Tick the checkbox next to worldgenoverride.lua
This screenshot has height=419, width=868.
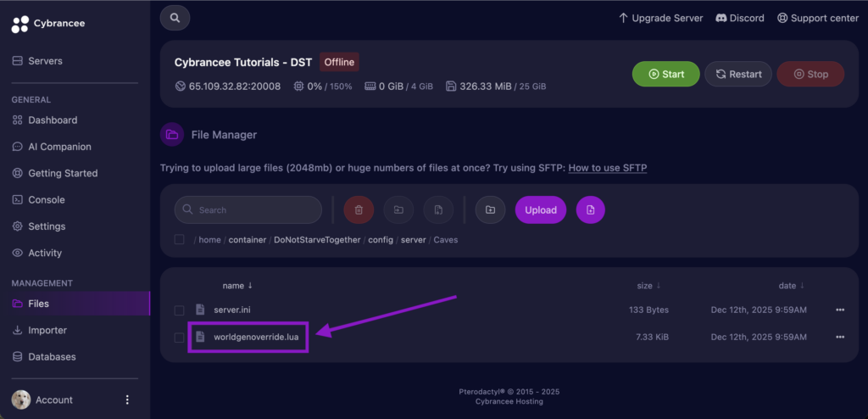click(179, 338)
